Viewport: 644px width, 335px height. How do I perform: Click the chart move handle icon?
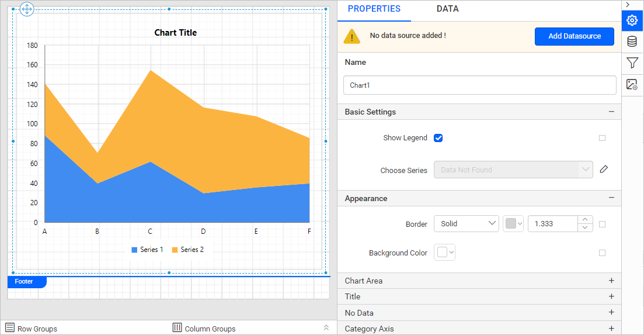pos(27,9)
